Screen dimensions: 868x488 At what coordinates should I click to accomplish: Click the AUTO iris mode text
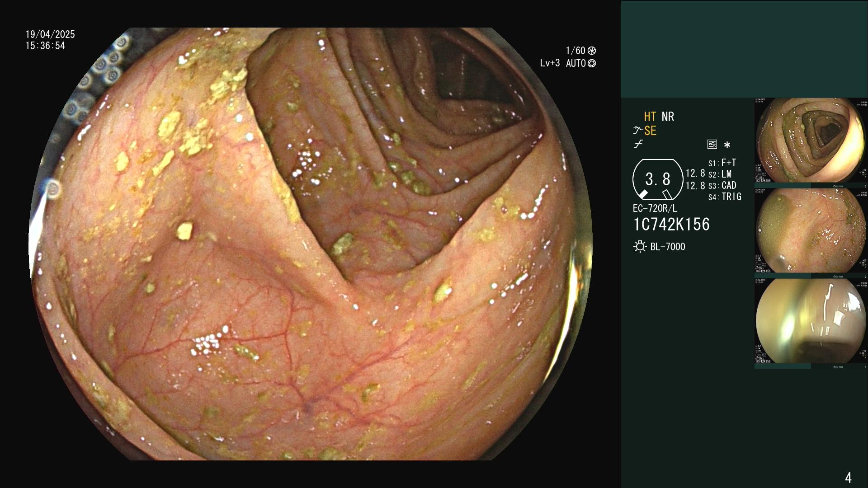click(576, 63)
